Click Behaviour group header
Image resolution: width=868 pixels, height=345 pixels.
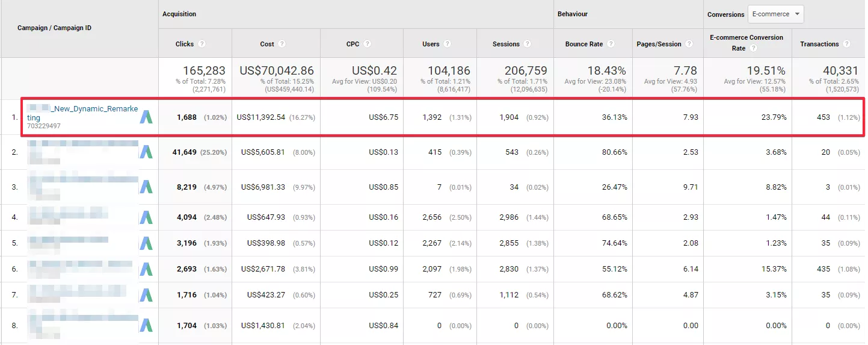[x=573, y=14]
